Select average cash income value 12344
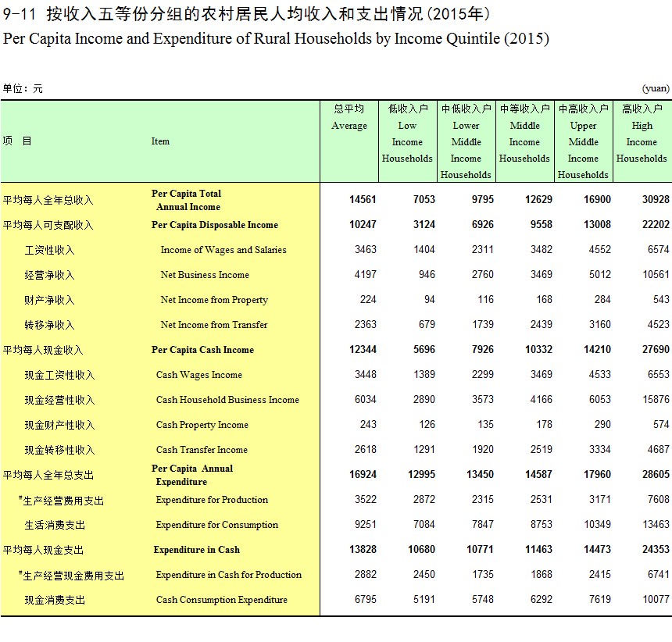 pyautogui.click(x=362, y=349)
